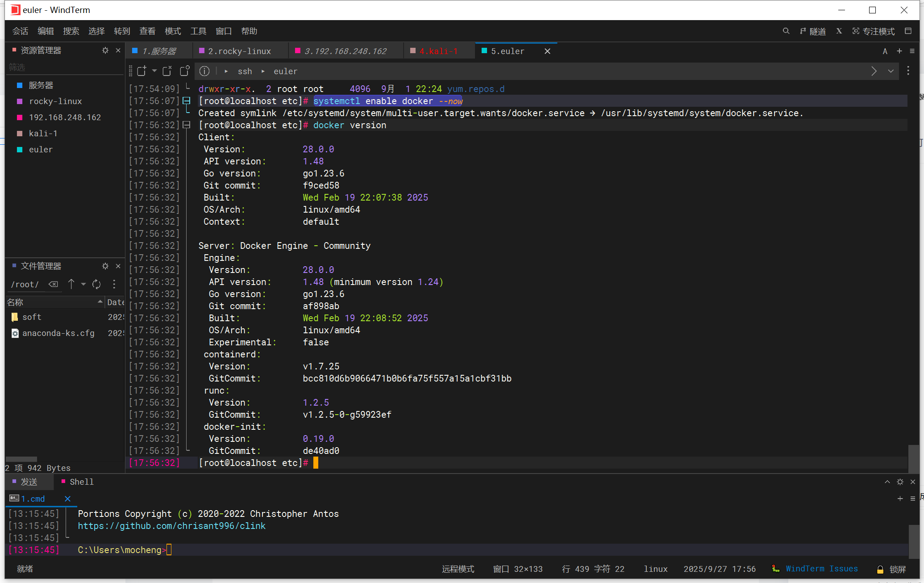Open the 工具 menu
Viewport: 924px width, 583px height.
pos(198,31)
